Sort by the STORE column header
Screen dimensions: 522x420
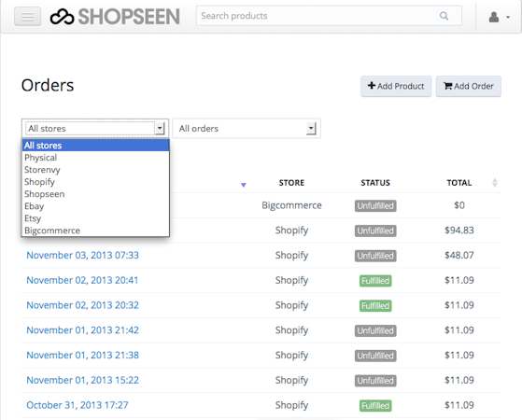[291, 183]
